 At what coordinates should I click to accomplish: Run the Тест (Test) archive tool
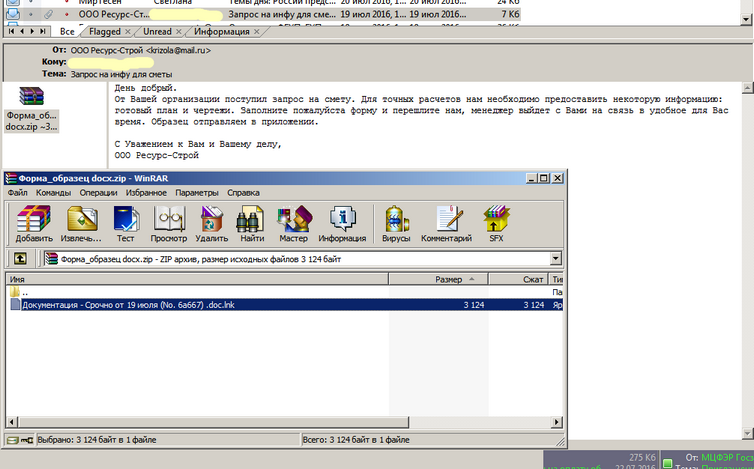[126, 224]
